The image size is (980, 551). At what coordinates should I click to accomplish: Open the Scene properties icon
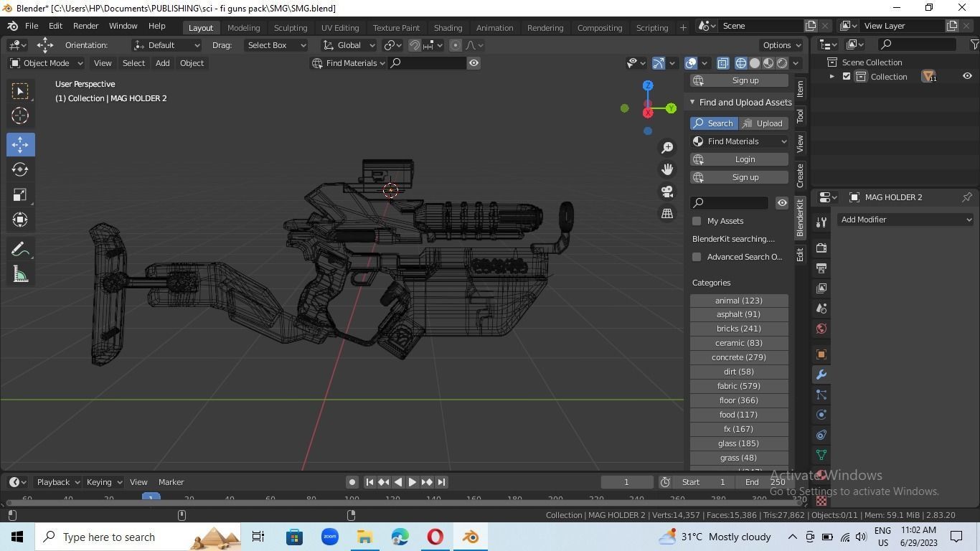click(x=821, y=309)
